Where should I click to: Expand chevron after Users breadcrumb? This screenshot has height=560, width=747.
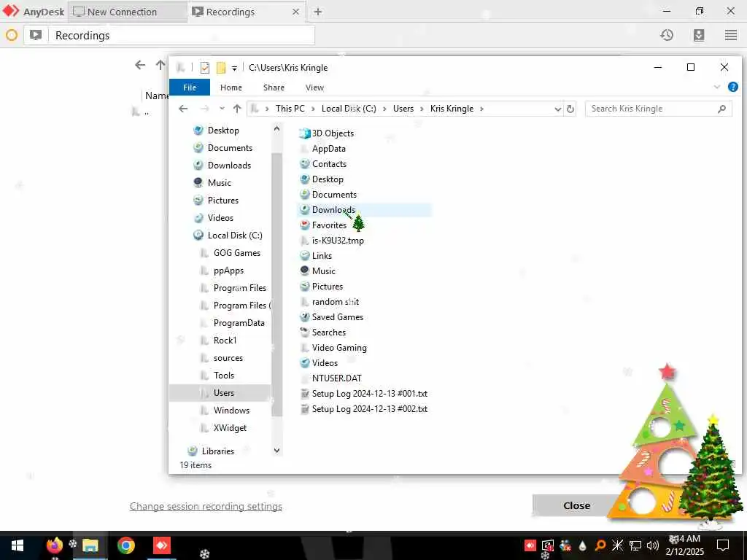[422, 109]
